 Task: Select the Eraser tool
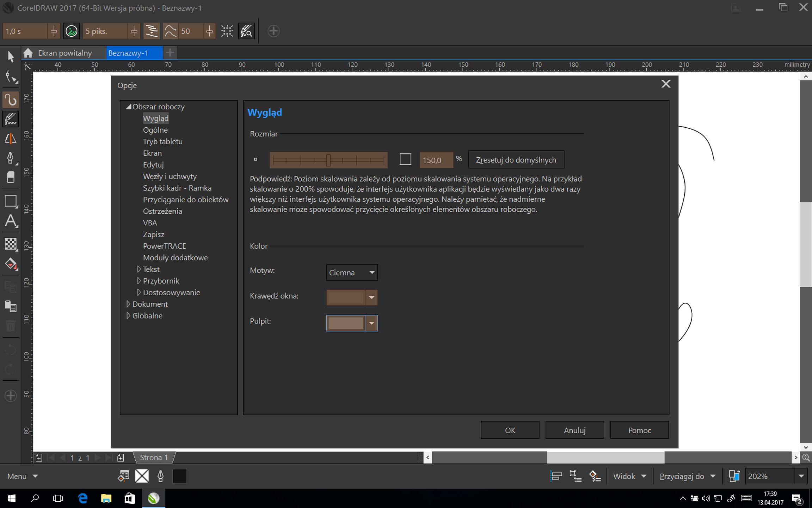11,177
